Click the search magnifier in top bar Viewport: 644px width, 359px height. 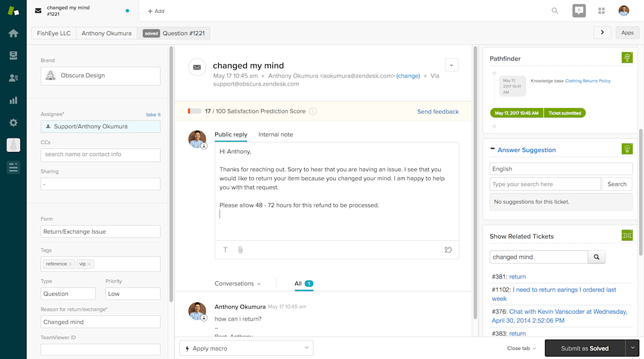coord(555,11)
